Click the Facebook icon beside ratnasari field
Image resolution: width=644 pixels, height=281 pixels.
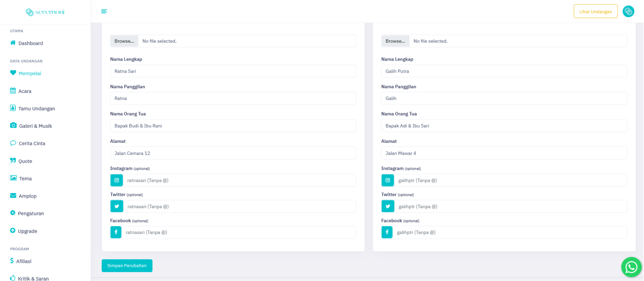tap(116, 232)
